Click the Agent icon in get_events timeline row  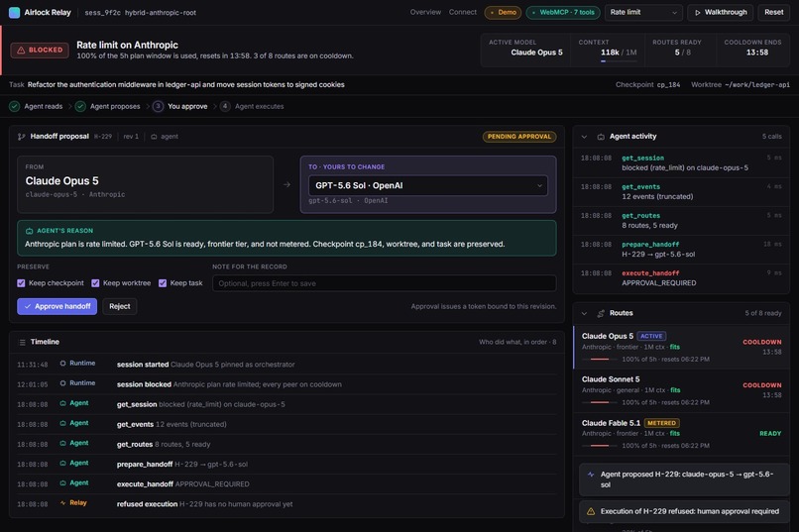62,423
